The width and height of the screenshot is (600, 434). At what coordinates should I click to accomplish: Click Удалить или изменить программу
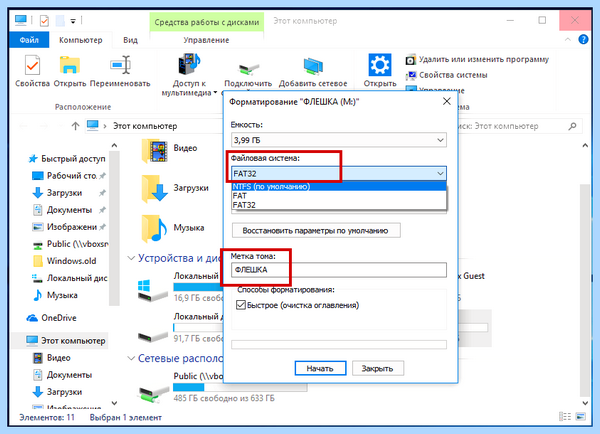click(477, 60)
